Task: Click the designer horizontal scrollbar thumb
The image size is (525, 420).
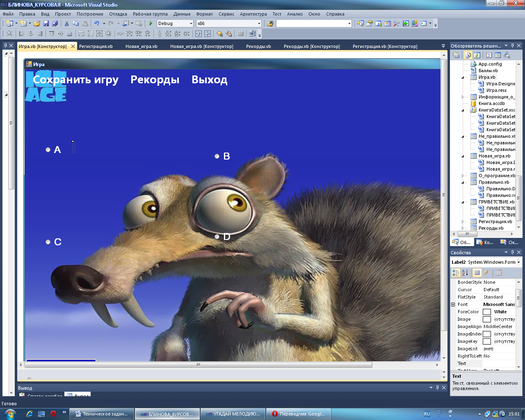Action: pos(198,365)
